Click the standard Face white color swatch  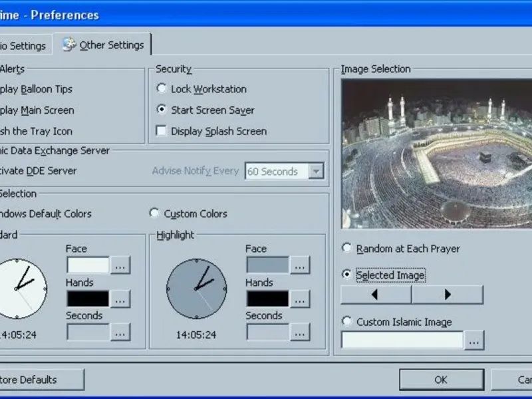click(x=88, y=265)
